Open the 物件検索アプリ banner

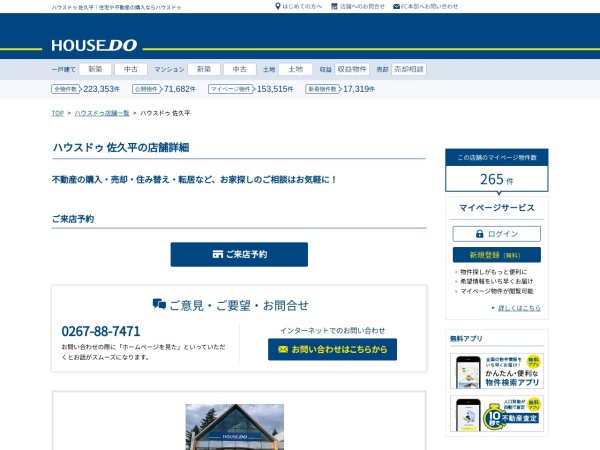(497, 371)
